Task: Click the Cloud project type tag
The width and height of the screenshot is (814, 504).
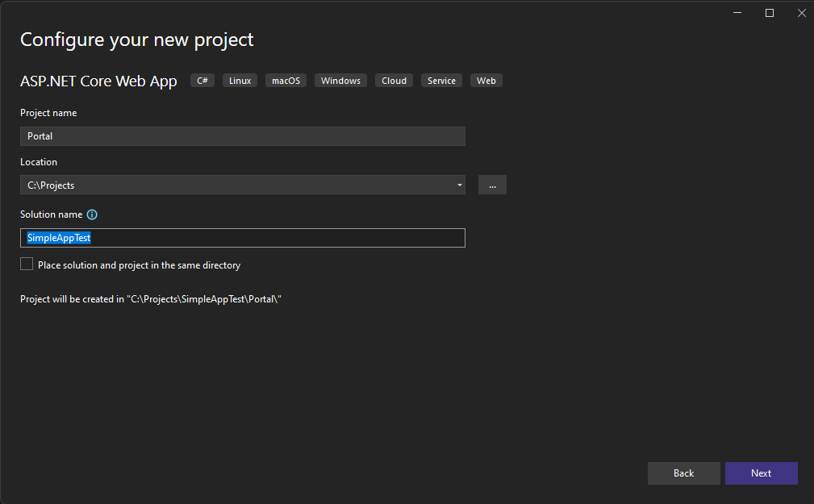Action: pyautogui.click(x=393, y=80)
